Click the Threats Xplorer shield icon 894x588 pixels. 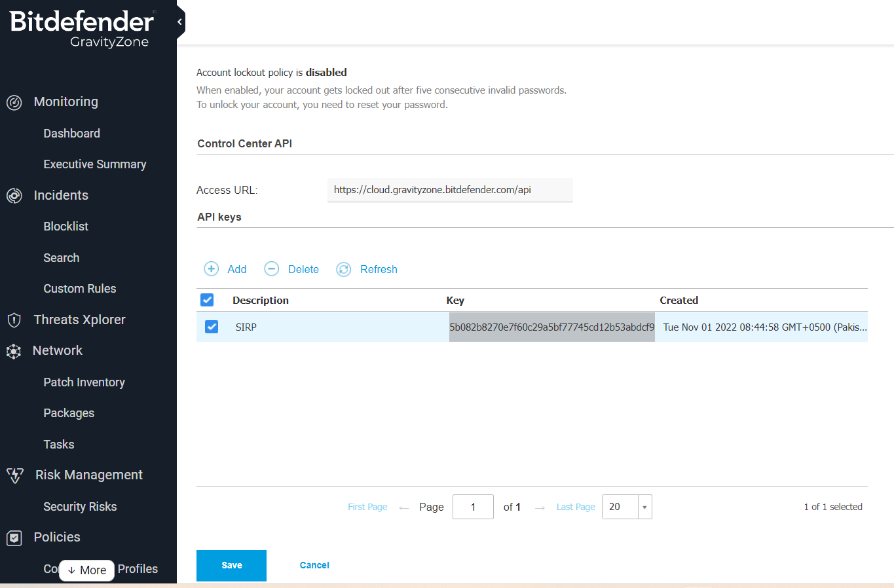(14, 320)
